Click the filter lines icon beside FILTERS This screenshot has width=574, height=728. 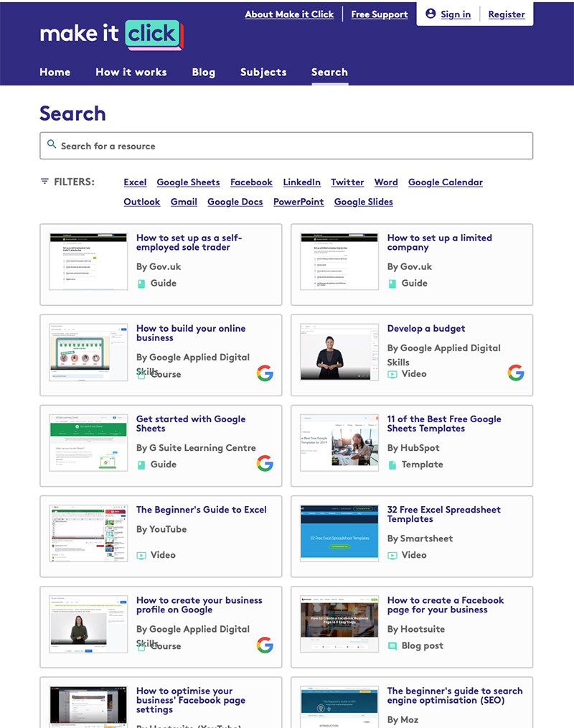point(44,182)
